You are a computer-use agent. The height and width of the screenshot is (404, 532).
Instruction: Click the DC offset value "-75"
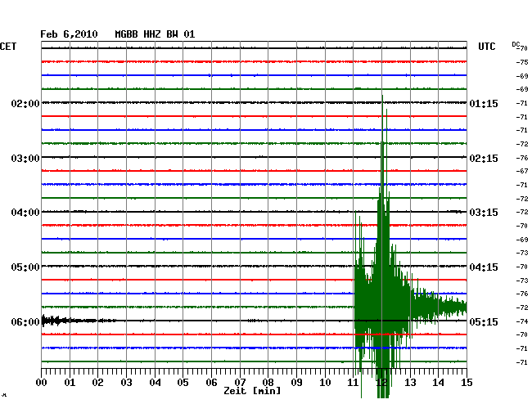[x=522, y=62]
